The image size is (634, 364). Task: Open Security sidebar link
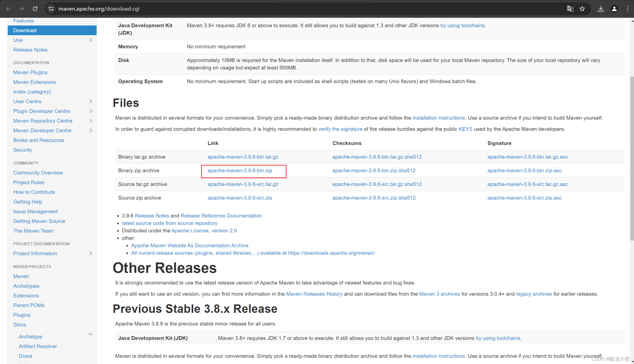[23, 150]
